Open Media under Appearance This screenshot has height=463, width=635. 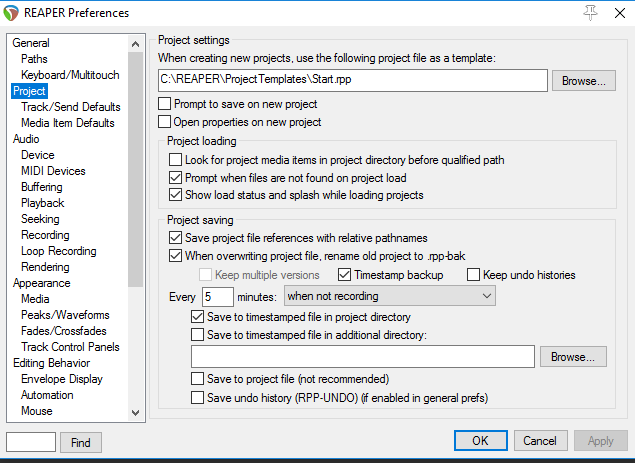[35, 299]
